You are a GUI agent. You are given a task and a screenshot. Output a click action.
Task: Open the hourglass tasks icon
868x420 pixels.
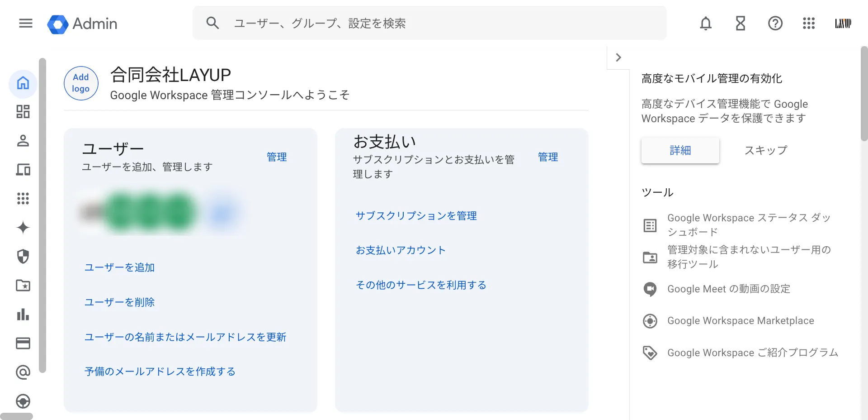point(741,23)
